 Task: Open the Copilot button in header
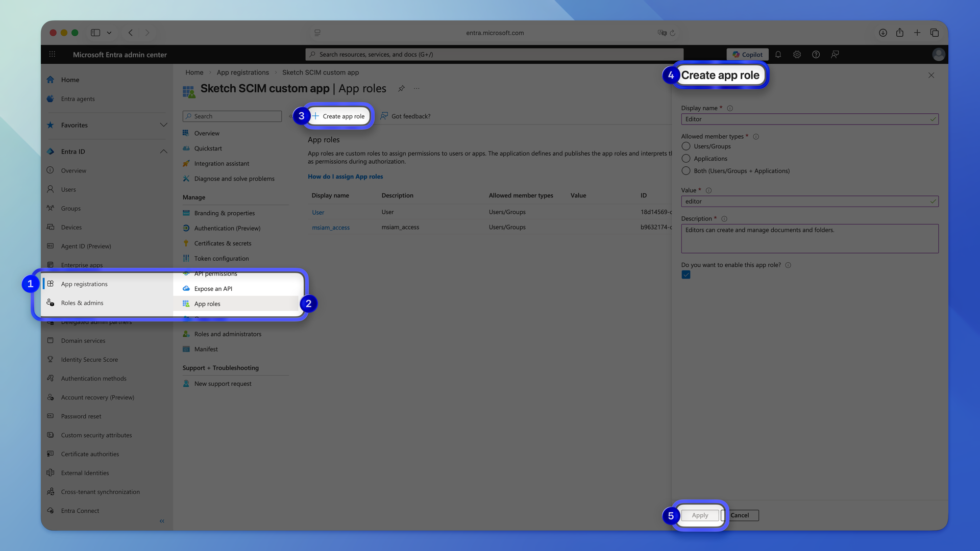point(747,55)
